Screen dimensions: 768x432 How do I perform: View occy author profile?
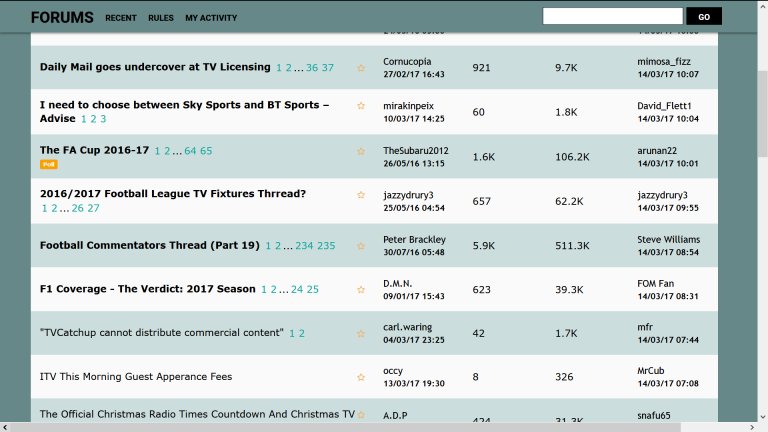coord(393,371)
